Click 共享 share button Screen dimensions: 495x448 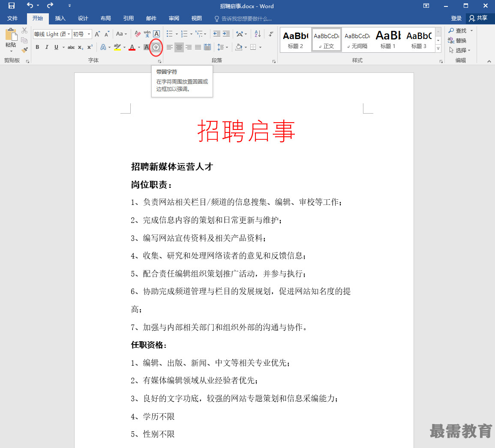click(x=479, y=18)
